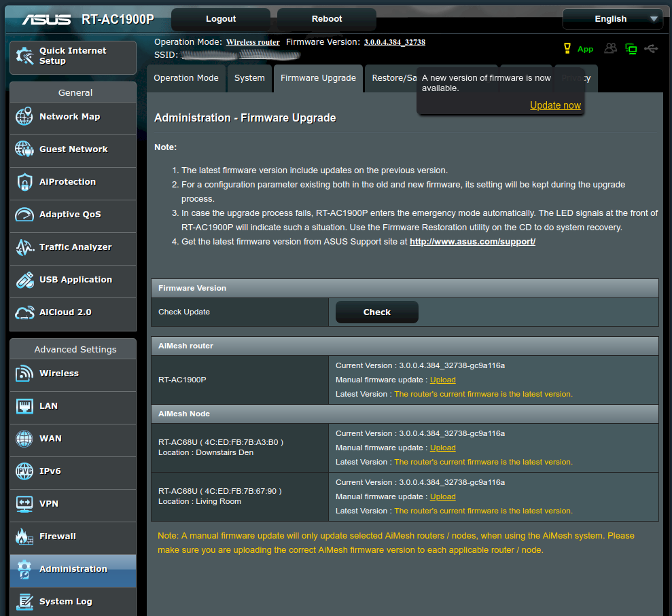Click the System Log notepad icon

24,602
